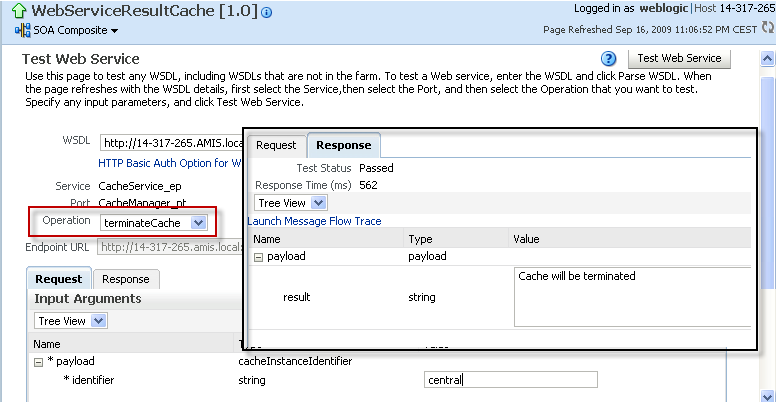
Task: Click the info icon after WebServiceResultCache [1.0]
Action: tap(266, 13)
